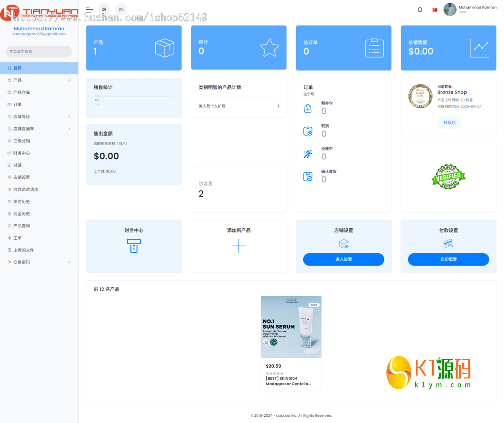Click the megaphone announcements icon

tap(121, 9)
